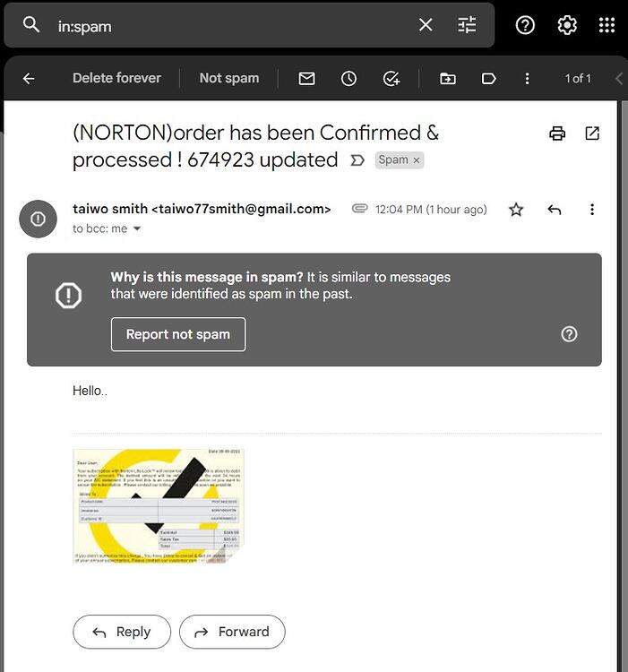This screenshot has width=628, height=672.
Task: Remove the Spam label chip
Action: pos(416,160)
